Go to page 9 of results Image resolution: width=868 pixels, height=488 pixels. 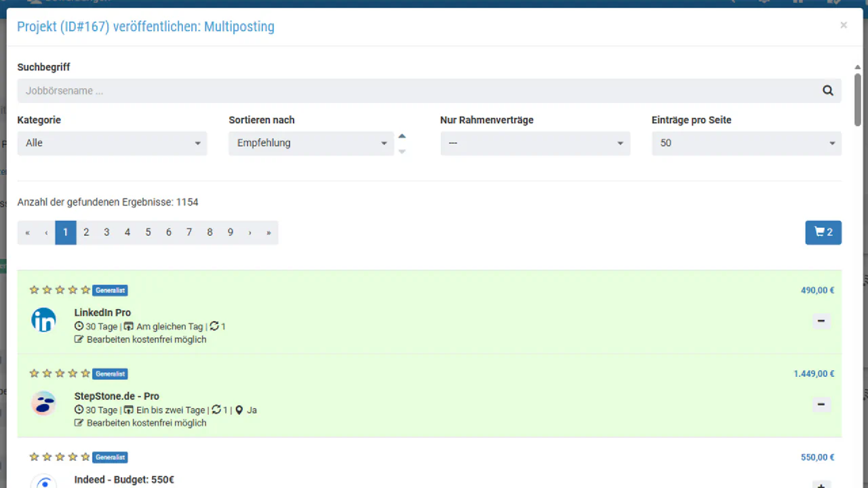(231, 232)
